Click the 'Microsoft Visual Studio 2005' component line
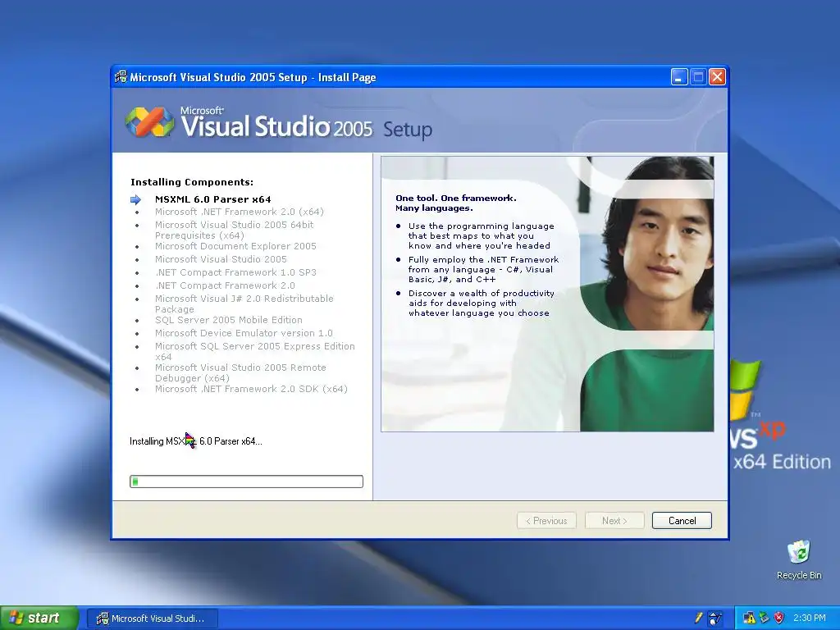The width and height of the screenshot is (840, 630). tap(221, 259)
